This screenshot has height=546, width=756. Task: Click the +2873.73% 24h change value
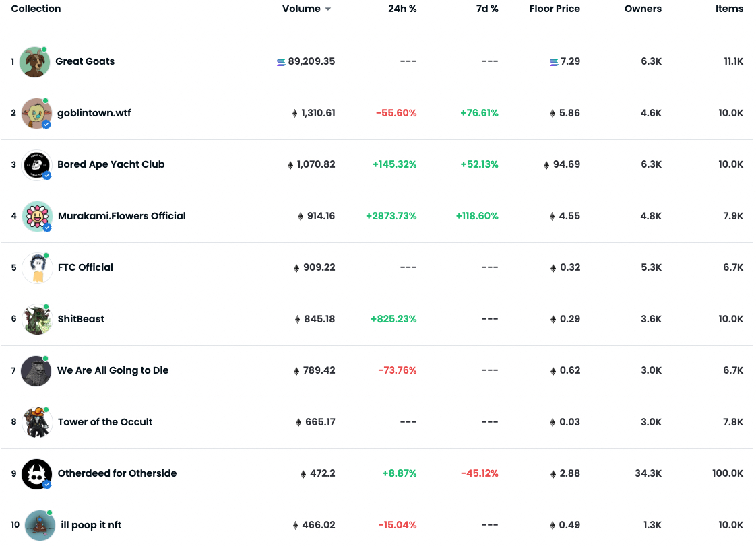(391, 216)
